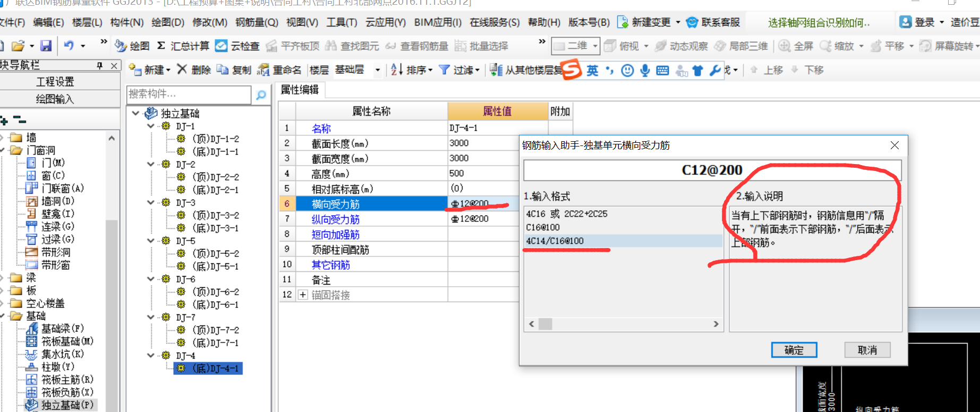980x412 pixels.
Task: Click the C12@200 rebar input field
Action: [x=712, y=170]
